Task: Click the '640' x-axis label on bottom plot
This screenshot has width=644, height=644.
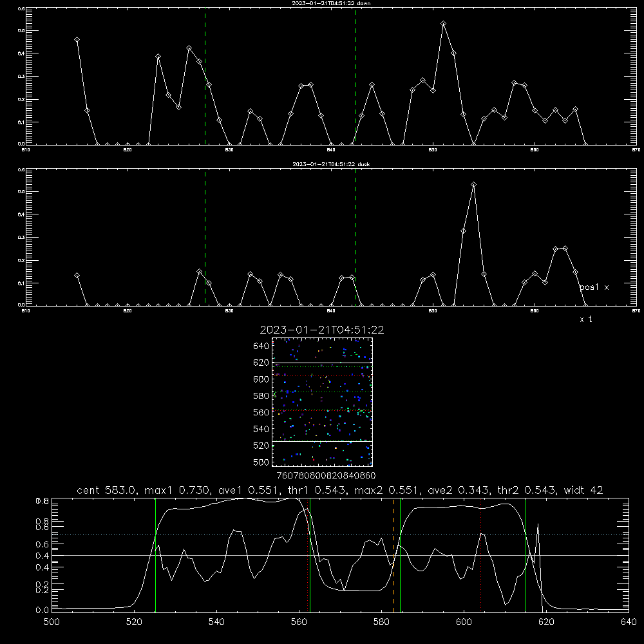Action: 629,622
